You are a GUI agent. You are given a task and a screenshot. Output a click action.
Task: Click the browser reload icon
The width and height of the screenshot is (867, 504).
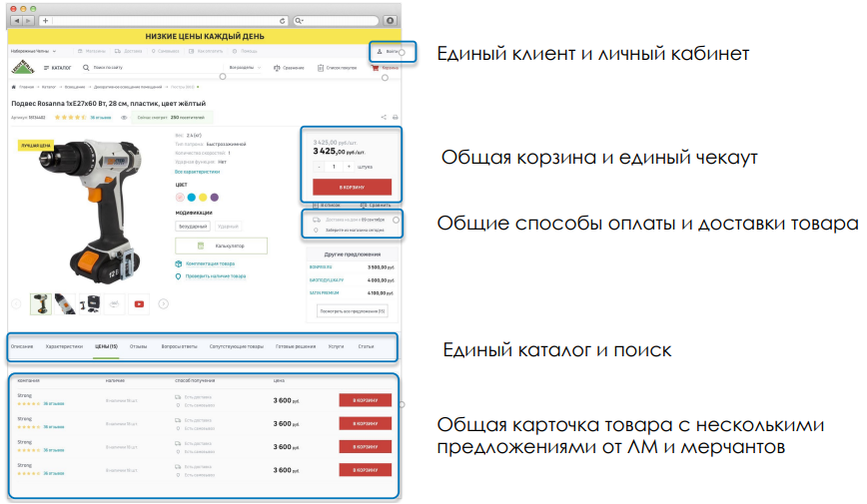pos(284,20)
